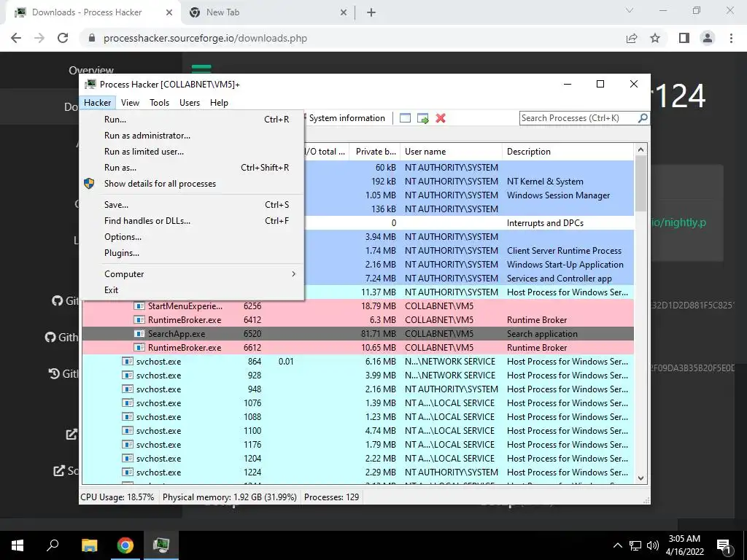Viewport: 747px width, 560px height.
Task: Open taskbar search magnifier
Action: (53, 545)
